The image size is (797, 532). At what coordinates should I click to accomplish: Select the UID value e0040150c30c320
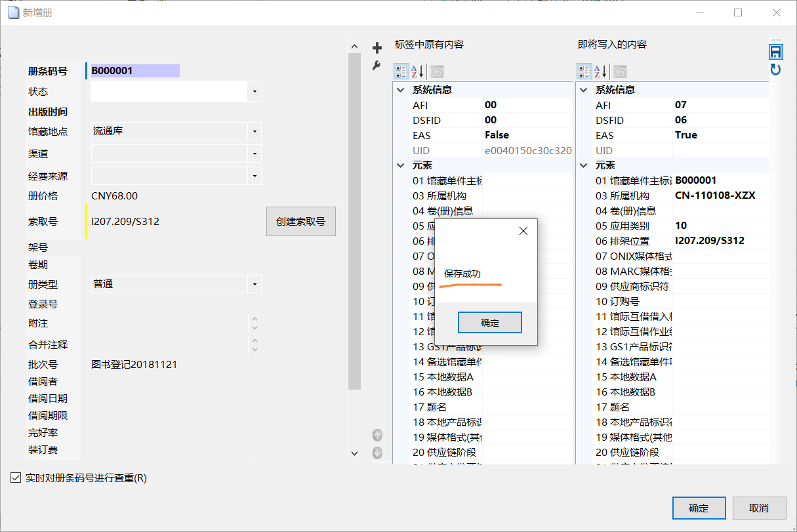528,150
